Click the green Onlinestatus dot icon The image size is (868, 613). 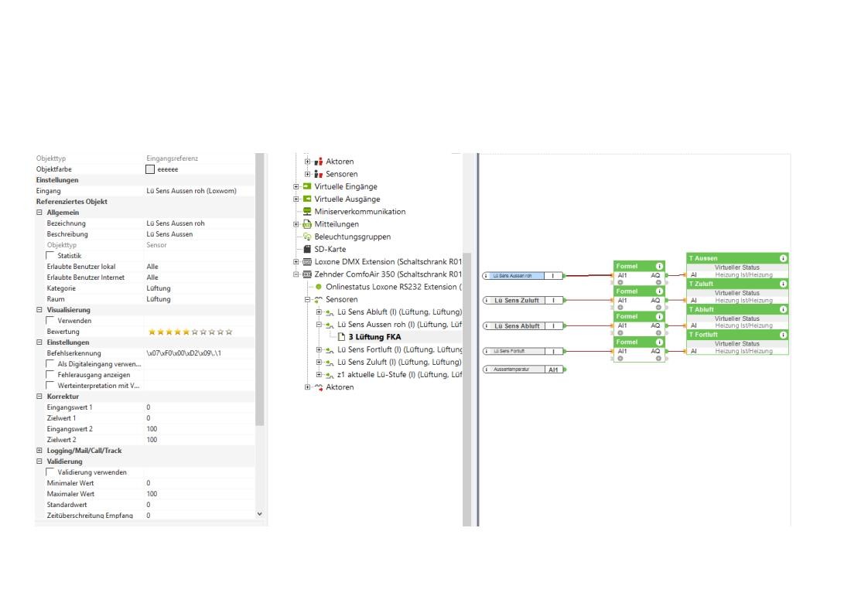[318, 287]
